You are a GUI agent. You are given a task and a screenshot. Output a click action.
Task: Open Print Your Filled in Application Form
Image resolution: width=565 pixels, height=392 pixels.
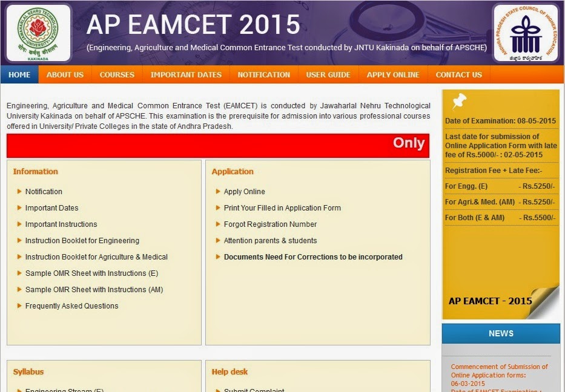pos(282,207)
